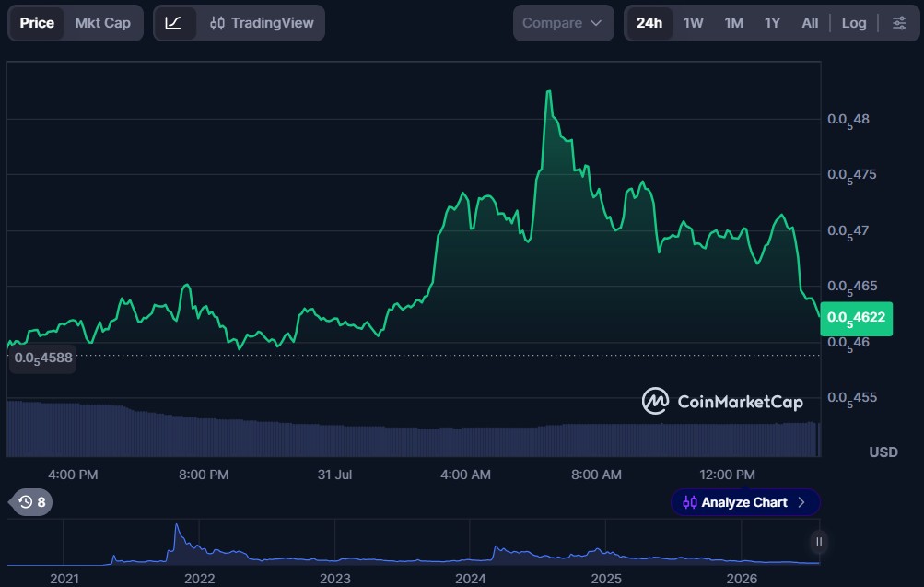Click the opening price label 0.0₅4588
Image resolution: width=924 pixels, height=587 pixels.
[x=43, y=358]
